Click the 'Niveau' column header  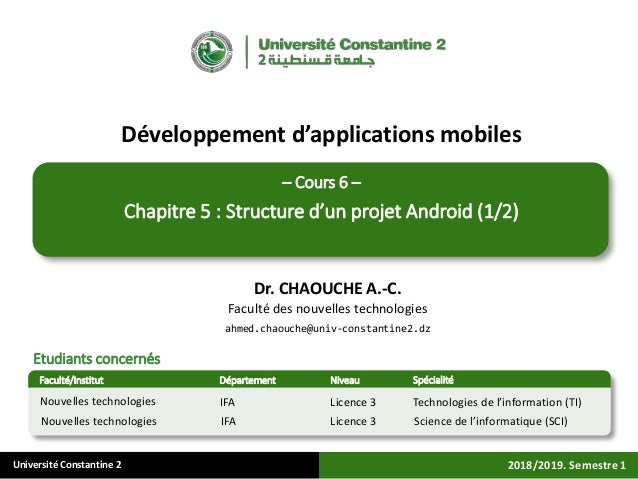pyautogui.click(x=345, y=380)
